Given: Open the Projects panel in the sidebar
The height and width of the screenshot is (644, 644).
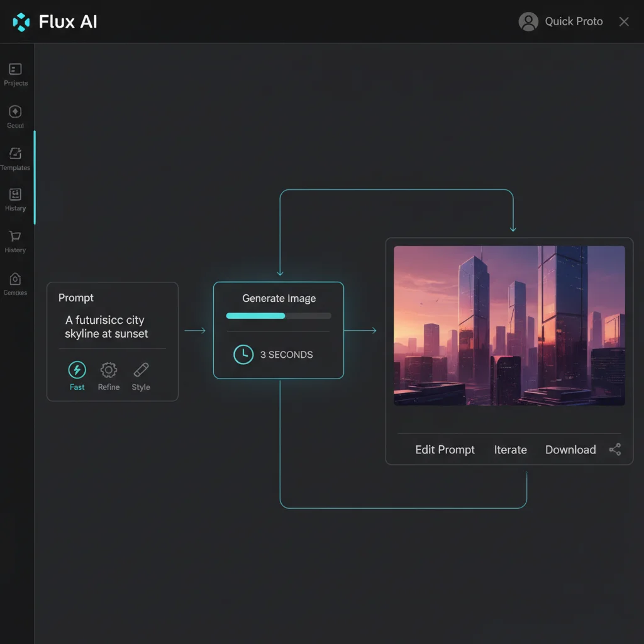Looking at the screenshot, I should point(14,69).
